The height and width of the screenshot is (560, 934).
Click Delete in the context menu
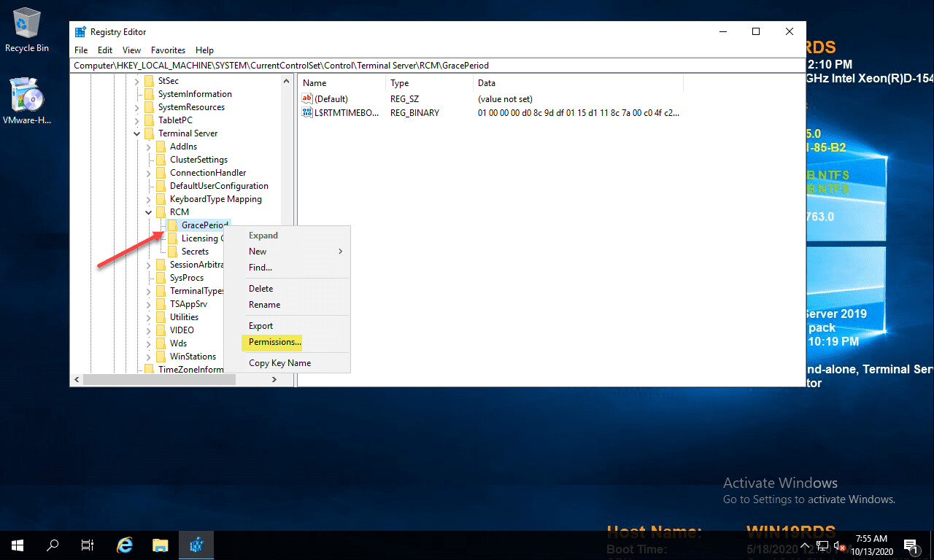(260, 289)
